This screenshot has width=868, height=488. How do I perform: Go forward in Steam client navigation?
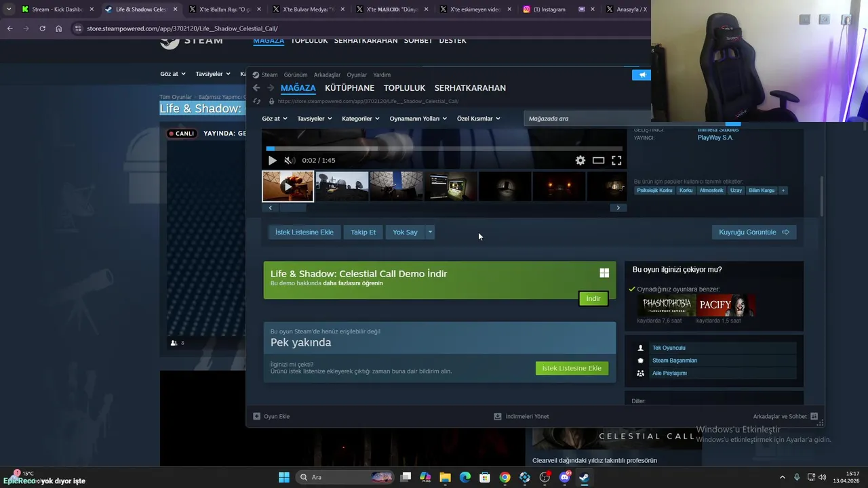271,88
